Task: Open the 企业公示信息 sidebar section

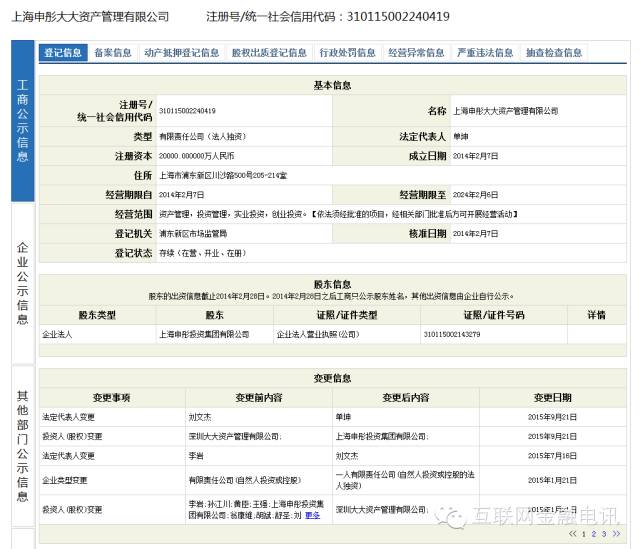Action: (23, 283)
